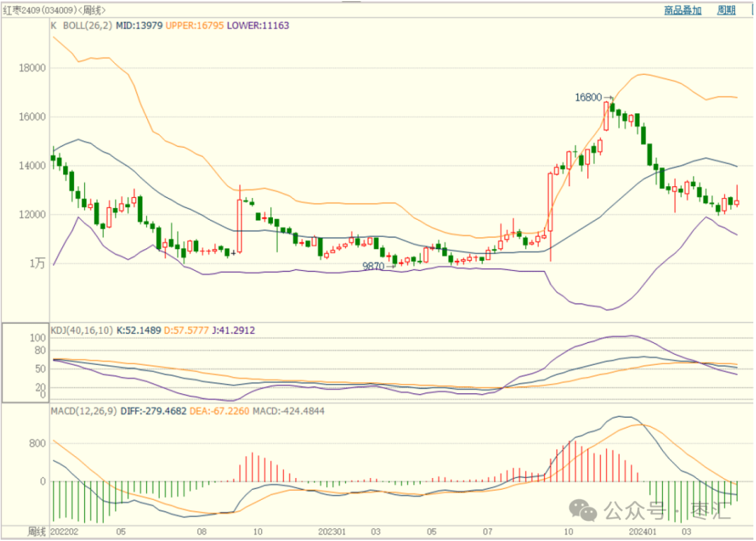Screen dimensions: 756x541
Task: Click the 16800 high price marker
Action: pyautogui.click(x=588, y=98)
